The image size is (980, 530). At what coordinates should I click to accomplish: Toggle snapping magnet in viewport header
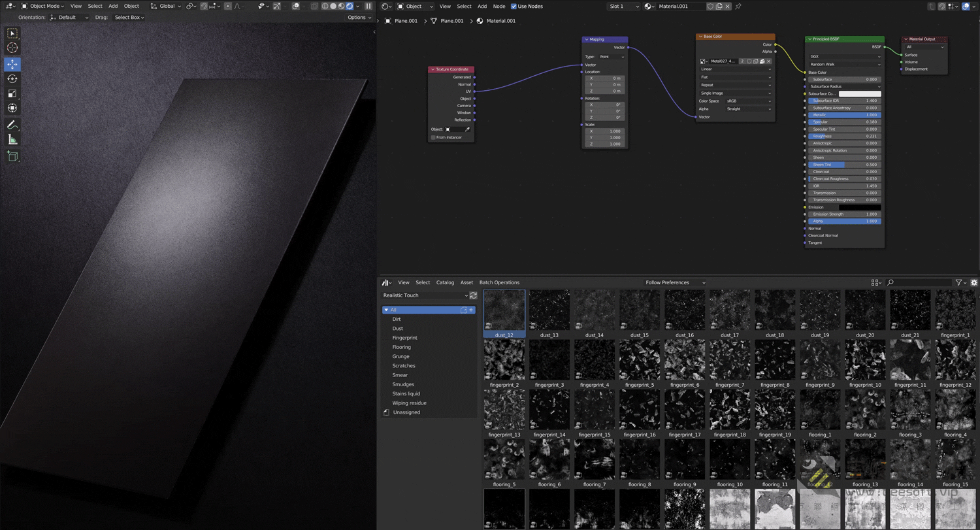(204, 6)
